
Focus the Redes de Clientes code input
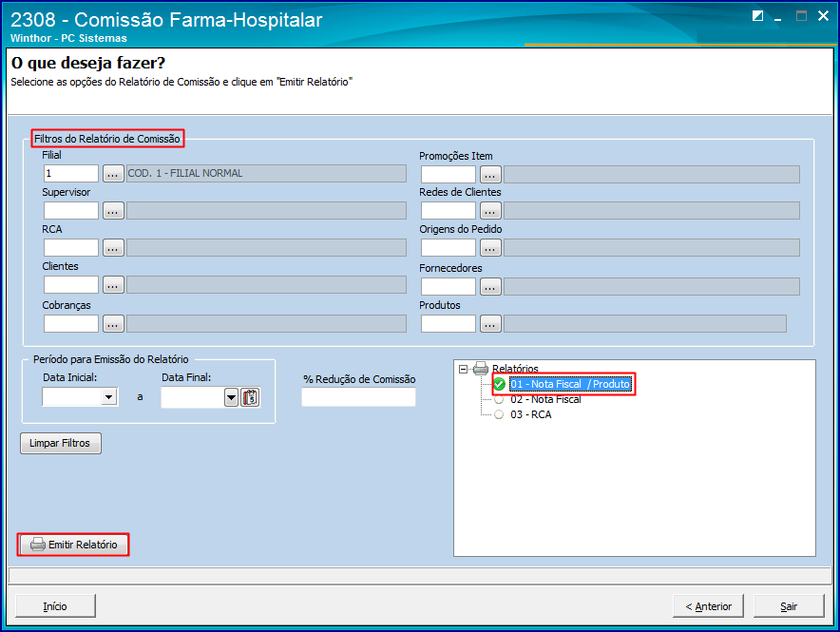point(449,210)
